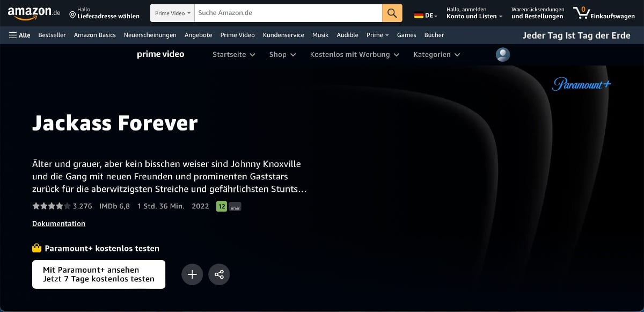The image size is (644, 312).
Task: Share Jackass Forever via share icon
Action: (219, 274)
